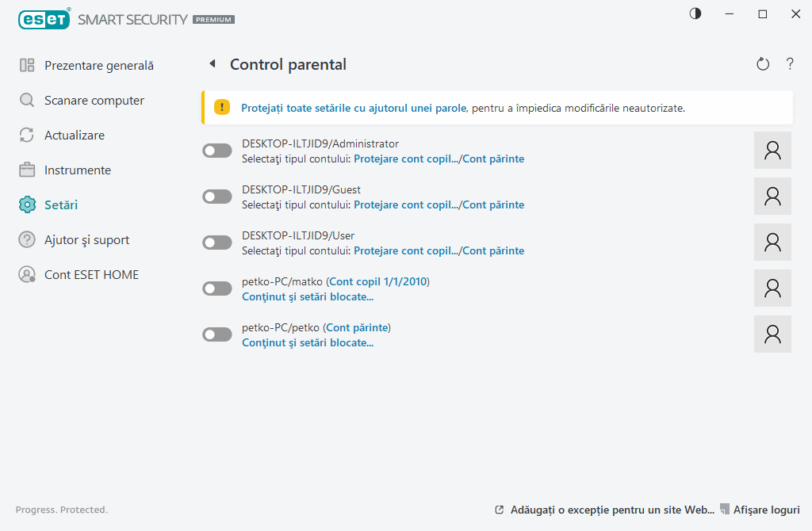The image size is (812, 531).
Task: Toggle dark mode with the contrast icon
Action: pos(695,13)
